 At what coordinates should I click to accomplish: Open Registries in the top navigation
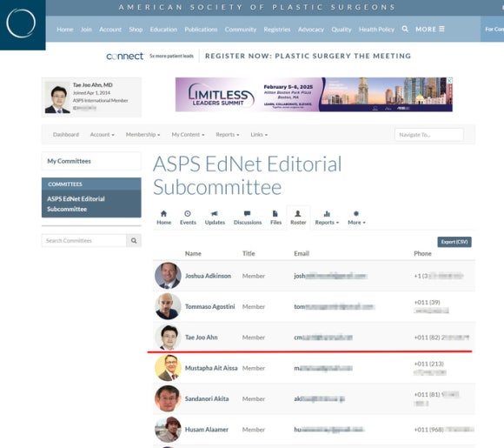[276, 30]
